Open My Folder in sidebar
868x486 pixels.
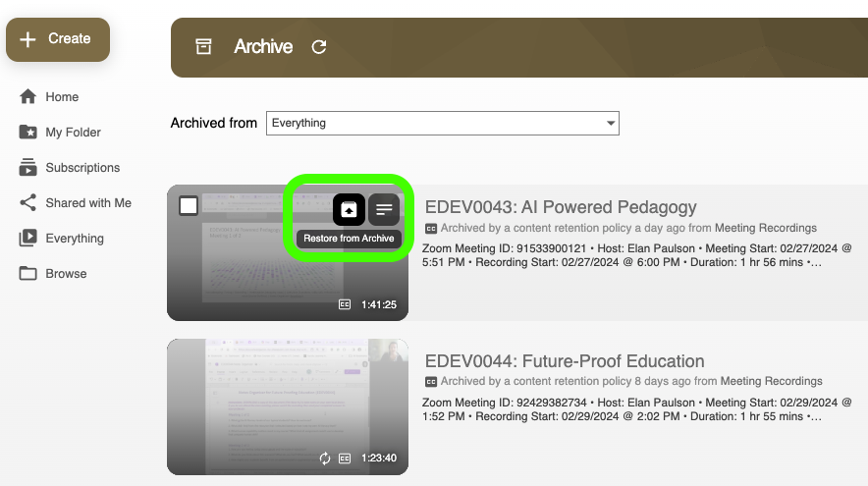point(73,133)
